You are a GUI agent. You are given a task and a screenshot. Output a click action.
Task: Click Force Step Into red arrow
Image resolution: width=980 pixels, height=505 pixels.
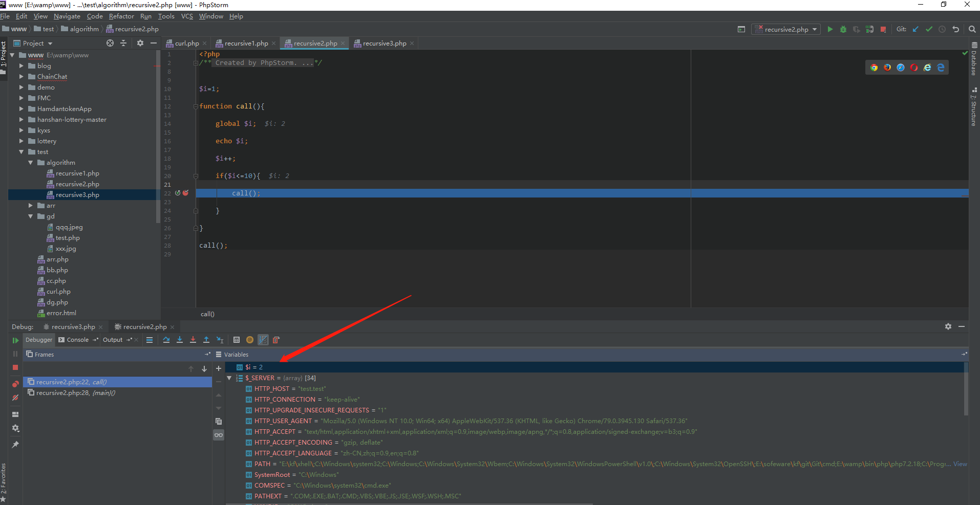pyautogui.click(x=193, y=340)
